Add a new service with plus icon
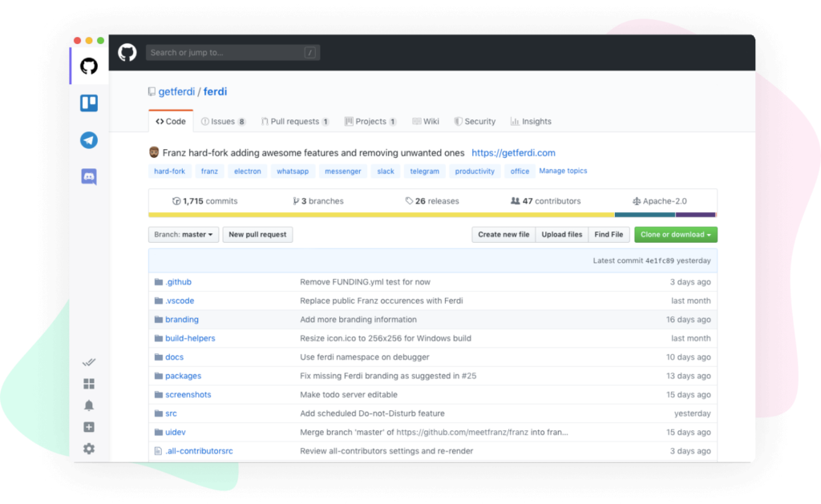The image size is (821, 504). tap(89, 427)
